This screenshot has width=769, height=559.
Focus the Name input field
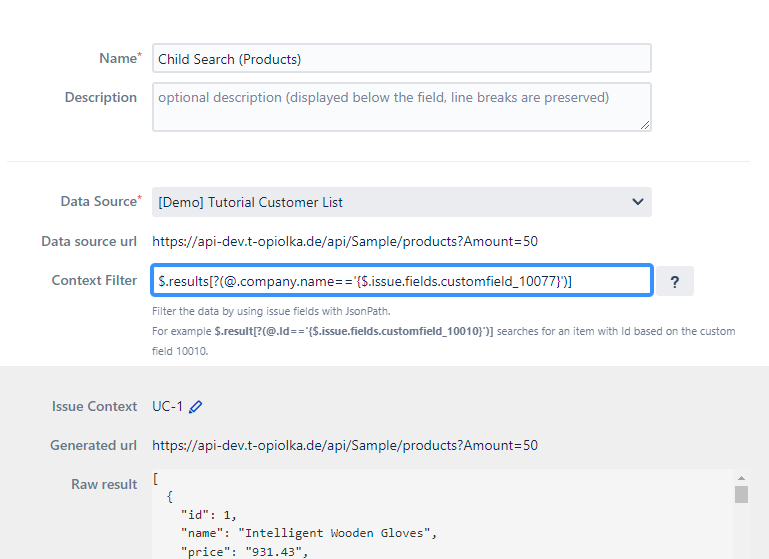click(401, 59)
